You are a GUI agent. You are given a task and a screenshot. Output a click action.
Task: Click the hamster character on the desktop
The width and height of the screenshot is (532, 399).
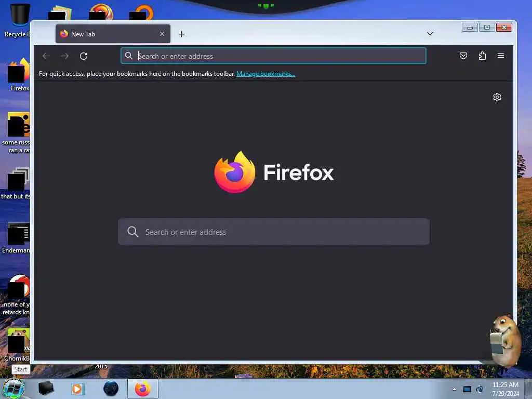(x=506, y=340)
